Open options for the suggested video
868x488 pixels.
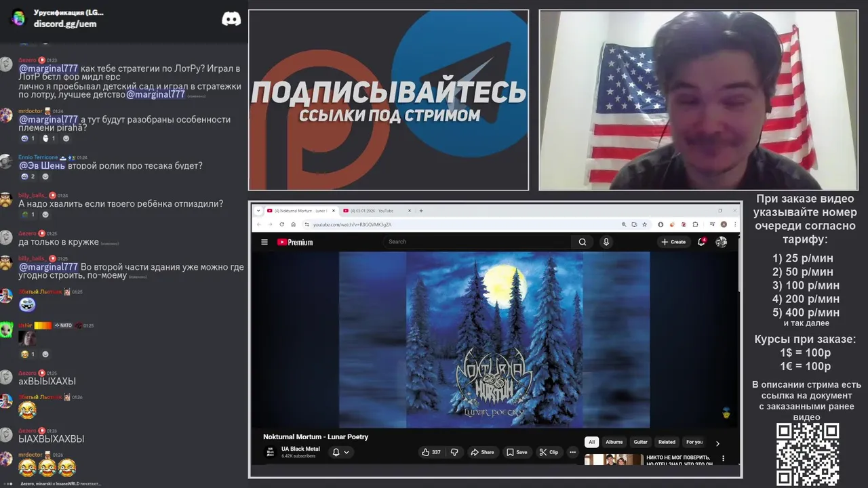[x=723, y=459]
